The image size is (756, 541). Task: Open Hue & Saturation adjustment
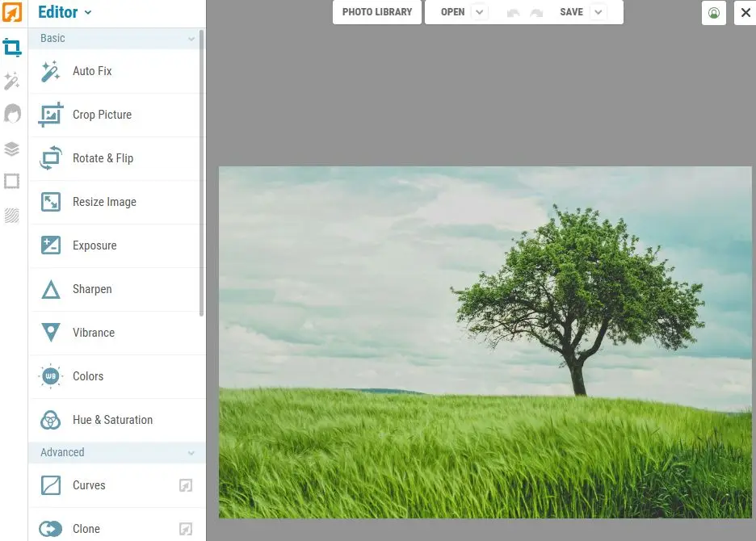112,420
